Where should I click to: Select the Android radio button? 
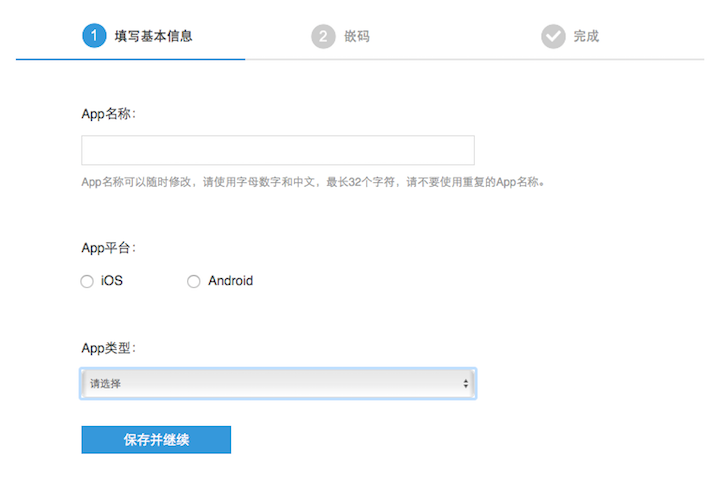[x=194, y=282]
